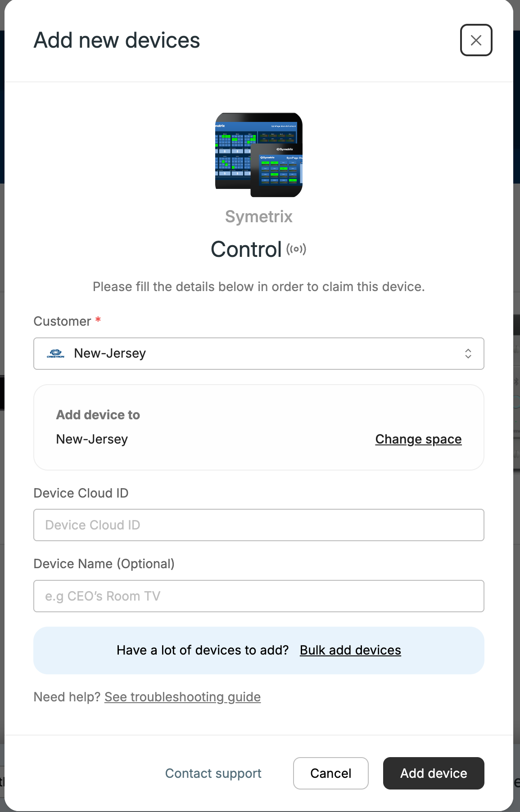This screenshot has height=812, width=520.
Task: Click the Device Name (Optional) label
Action: [x=104, y=564]
